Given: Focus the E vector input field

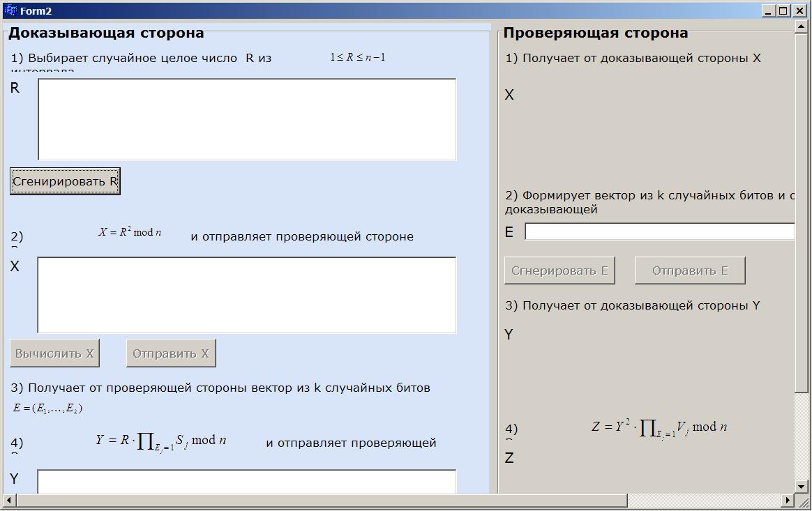Looking at the screenshot, I should [659, 231].
